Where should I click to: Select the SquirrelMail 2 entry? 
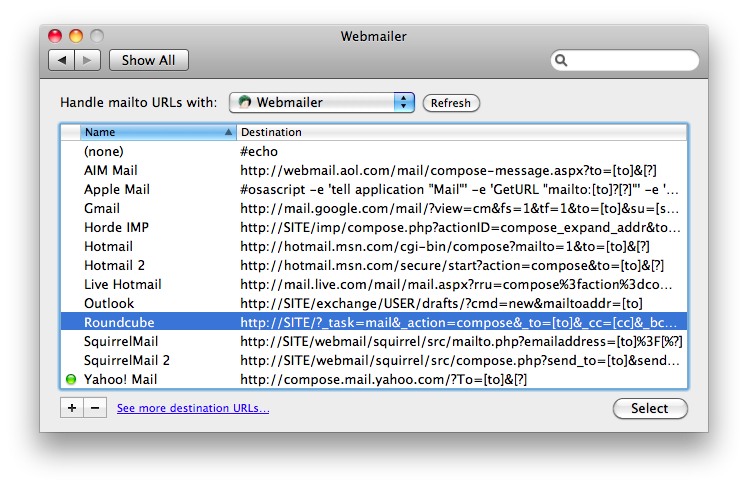[127, 360]
